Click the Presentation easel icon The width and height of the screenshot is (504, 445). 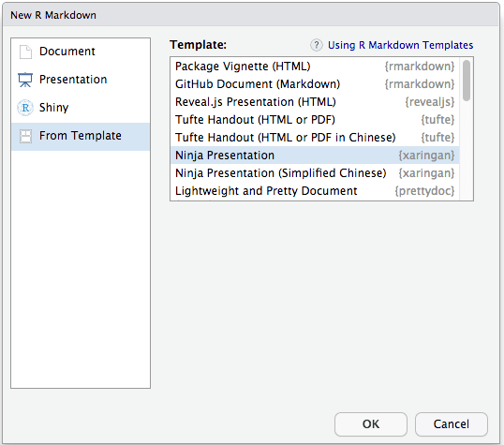(25, 80)
